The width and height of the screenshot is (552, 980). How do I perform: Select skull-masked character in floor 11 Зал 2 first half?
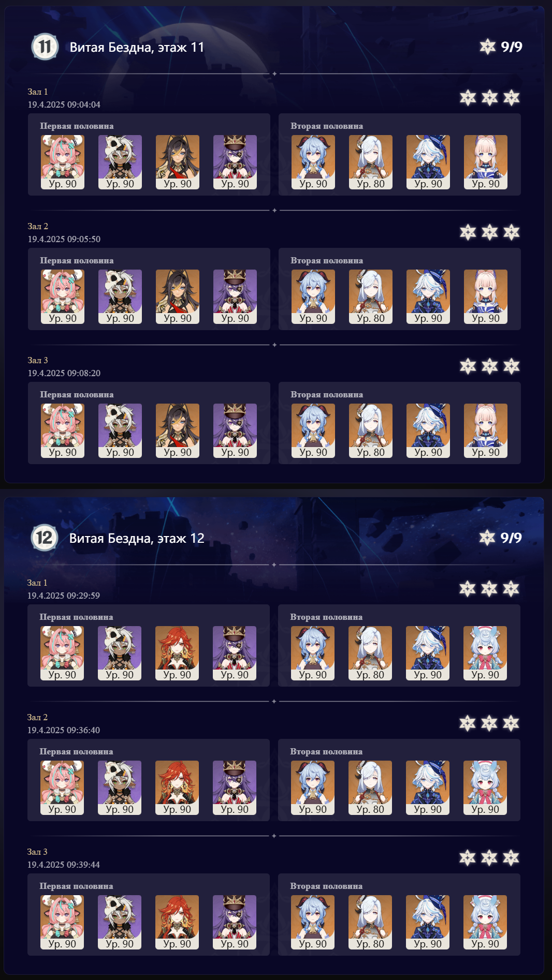pyautogui.click(x=120, y=297)
